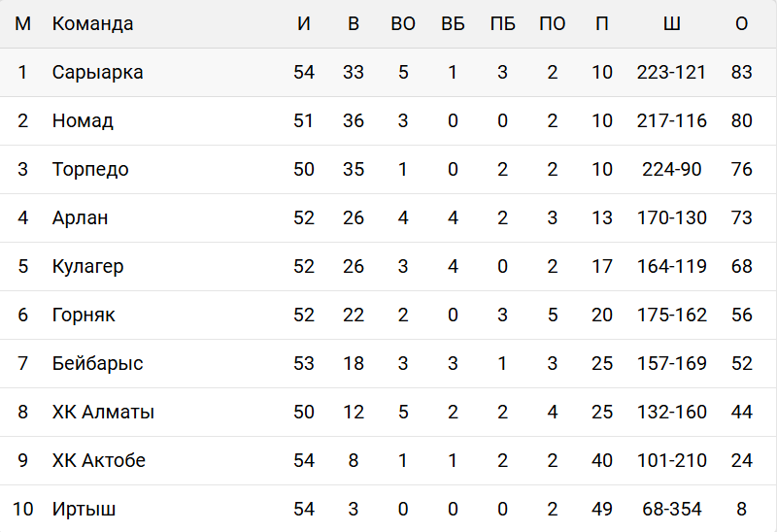Click the Иртыш team name

coord(84,510)
